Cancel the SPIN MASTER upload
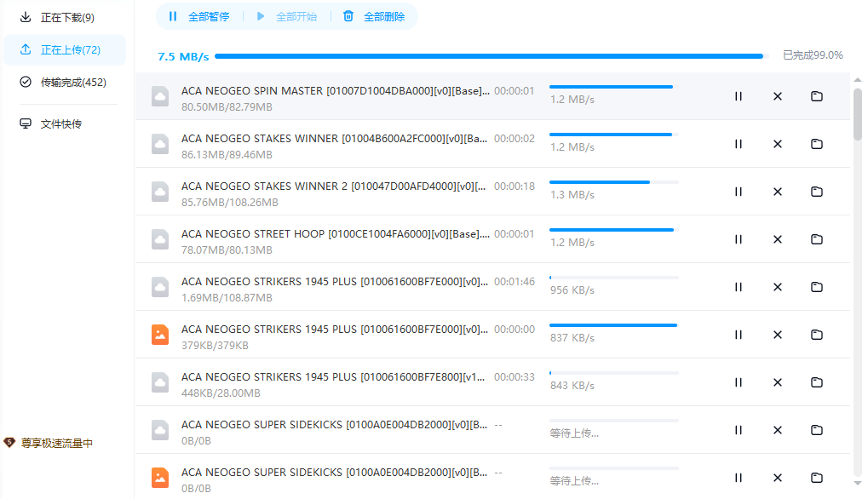This screenshot has width=868, height=499. click(777, 96)
